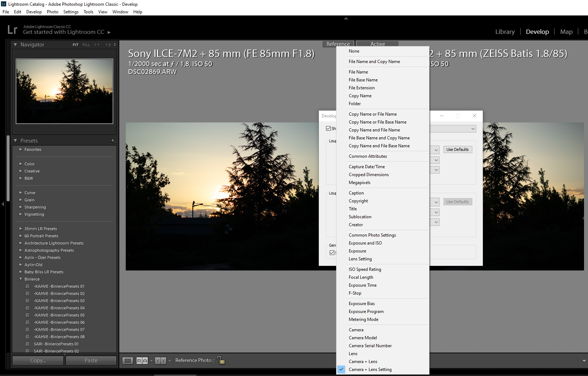This screenshot has width=588, height=376.
Task: Open the Settings menu
Action: [71, 12]
